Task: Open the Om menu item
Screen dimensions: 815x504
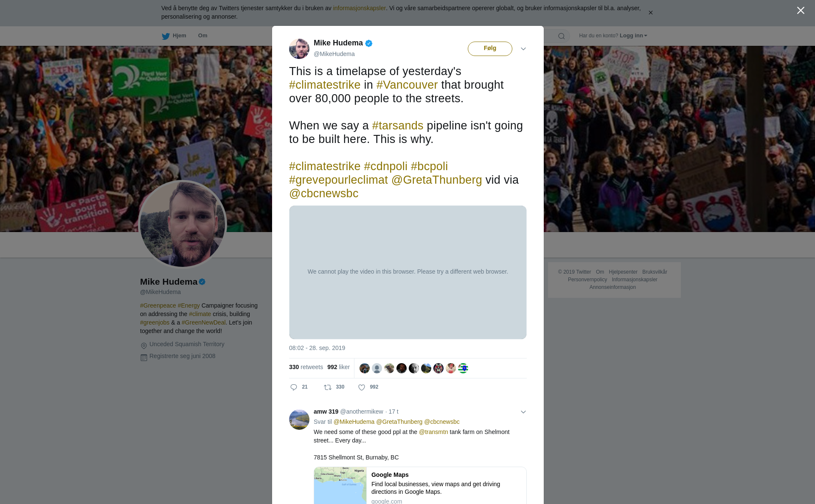Action: coord(202,36)
